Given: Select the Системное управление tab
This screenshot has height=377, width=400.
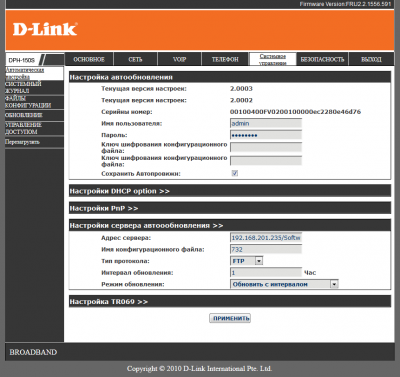Looking at the screenshot, I should pos(273,59).
